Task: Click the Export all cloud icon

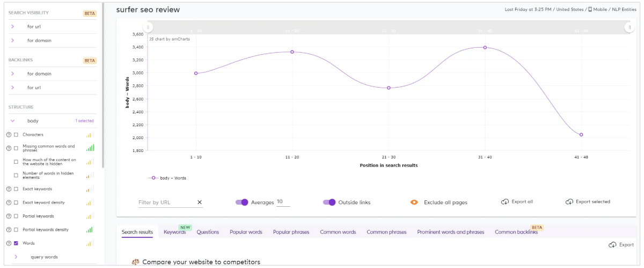Action: point(504,202)
